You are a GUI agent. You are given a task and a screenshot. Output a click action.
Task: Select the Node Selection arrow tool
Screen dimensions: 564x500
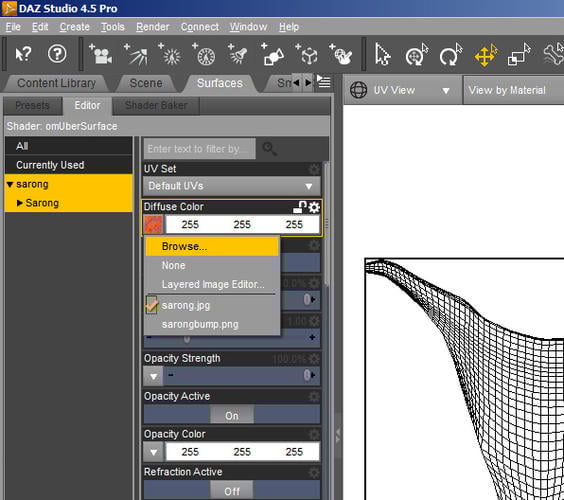click(382, 55)
